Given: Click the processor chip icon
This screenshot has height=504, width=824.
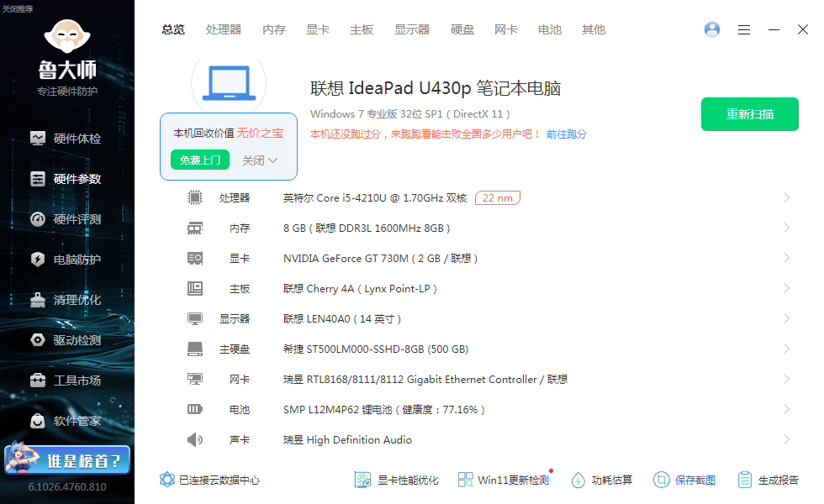Looking at the screenshot, I should [x=195, y=197].
